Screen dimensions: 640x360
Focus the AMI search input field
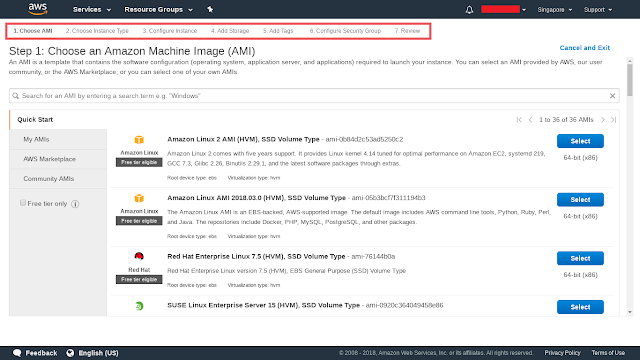click(x=314, y=96)
